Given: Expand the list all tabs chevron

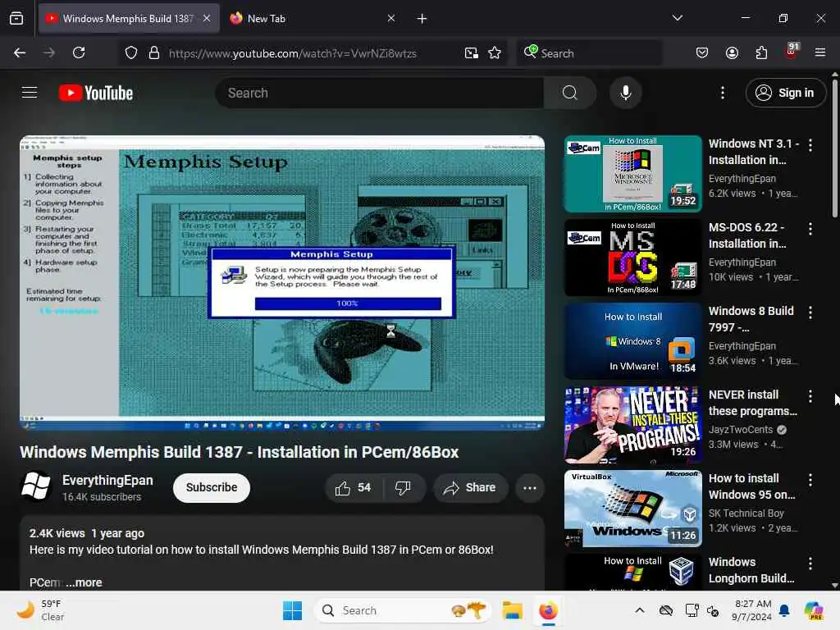Looking at the screenshot, I should 677,18.
